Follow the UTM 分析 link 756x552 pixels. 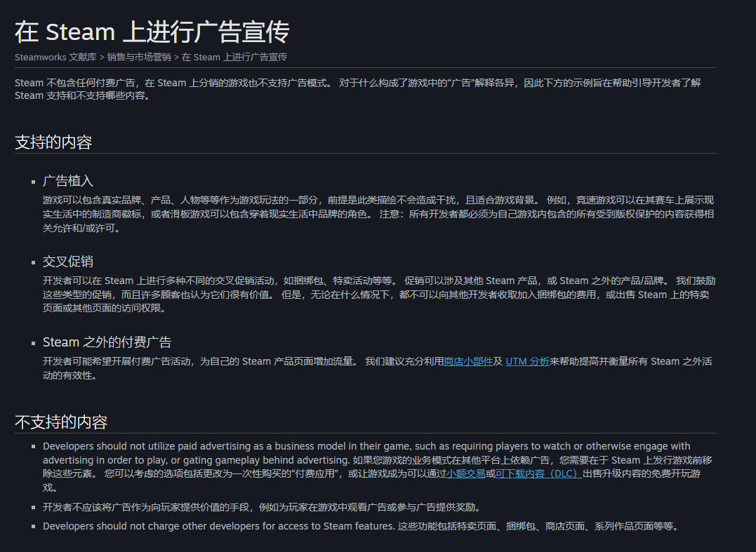(x=527, y=361)
